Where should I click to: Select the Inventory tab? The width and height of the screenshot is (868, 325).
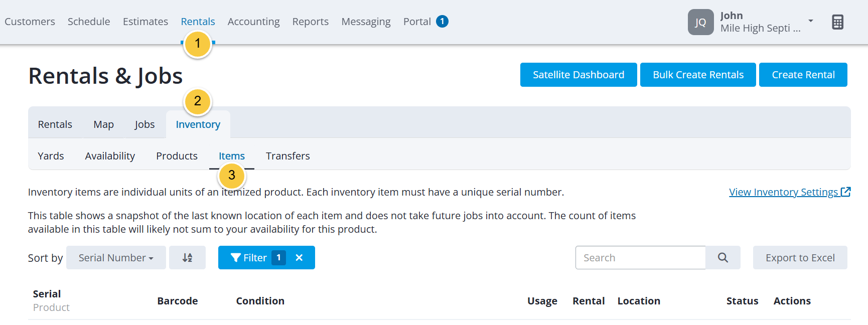(x=198, y=124)
